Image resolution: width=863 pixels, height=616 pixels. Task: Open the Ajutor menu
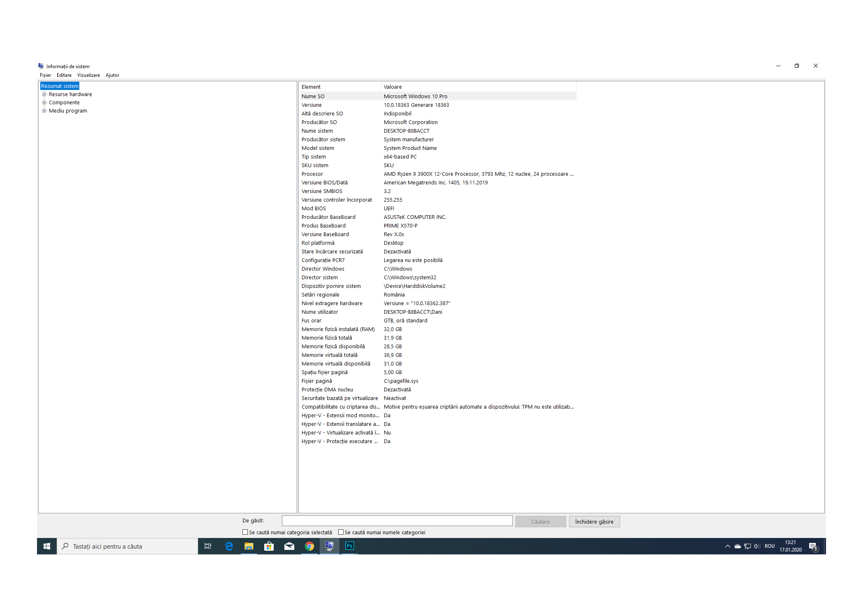pos(112,75)
